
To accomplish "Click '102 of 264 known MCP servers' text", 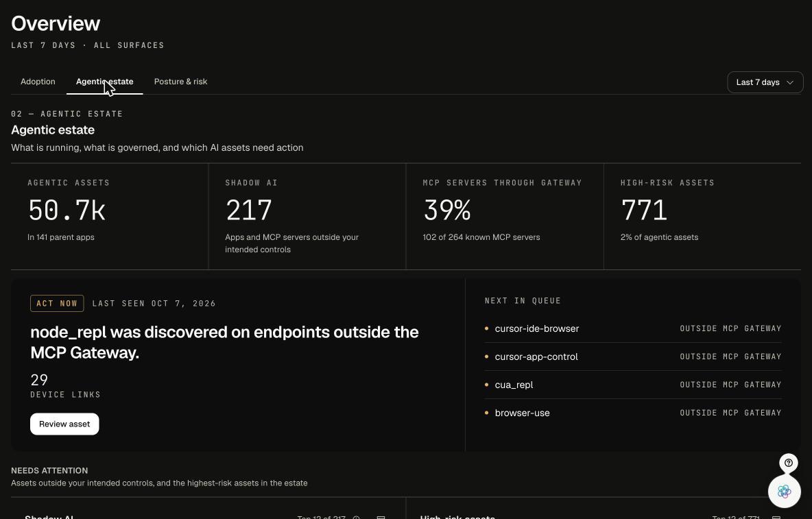I will pos(481,237).
